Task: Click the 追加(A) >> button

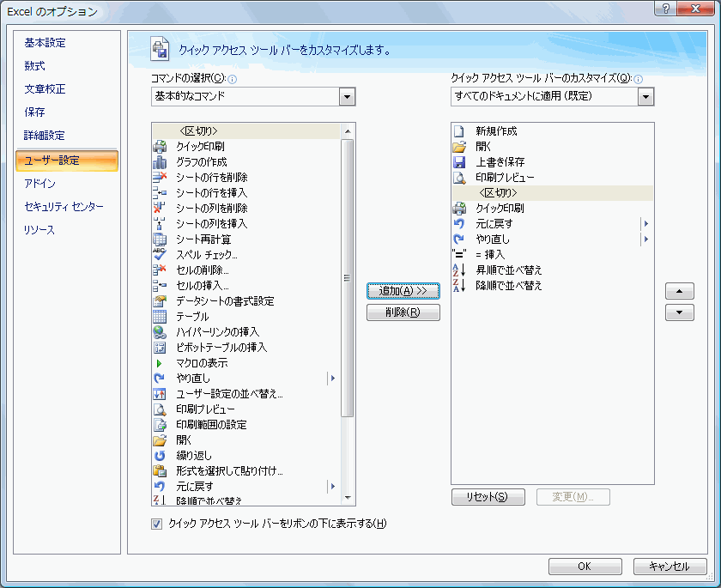Action: click(x=403, y=291)
